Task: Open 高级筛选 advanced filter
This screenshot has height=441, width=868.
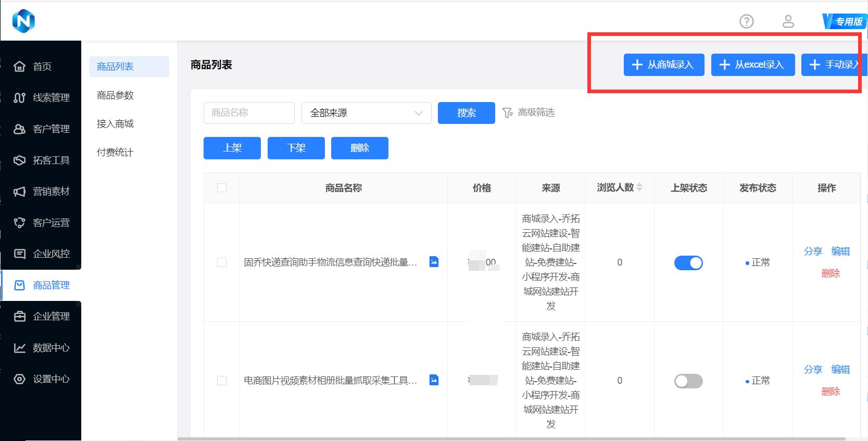Action: tap(529, 112)
